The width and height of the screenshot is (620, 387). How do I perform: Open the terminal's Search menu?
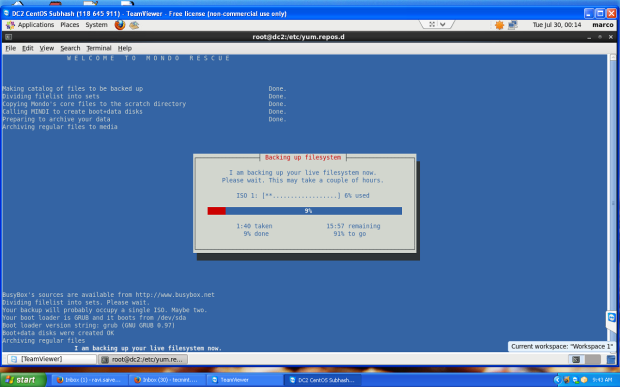[x=70, y=48]
